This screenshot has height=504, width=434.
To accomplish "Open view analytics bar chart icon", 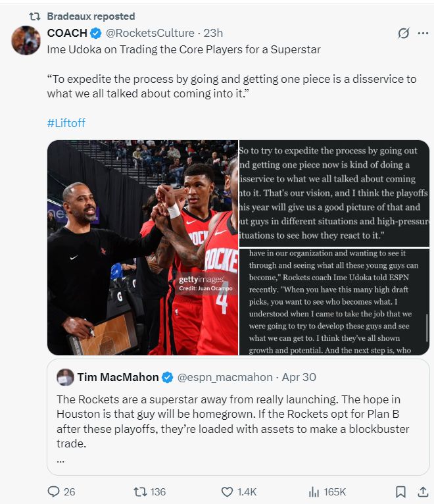I will pyautogui.click(x=314, y=491).
